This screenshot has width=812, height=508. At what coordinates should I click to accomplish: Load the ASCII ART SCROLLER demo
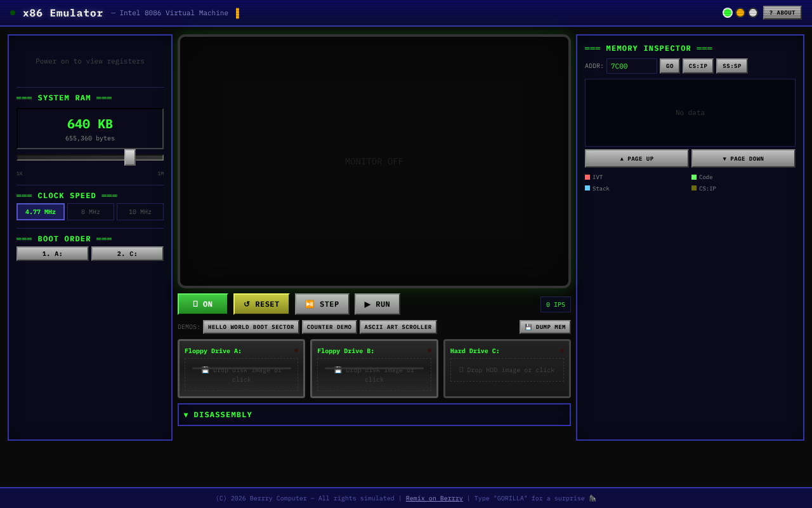click(398, 326)
